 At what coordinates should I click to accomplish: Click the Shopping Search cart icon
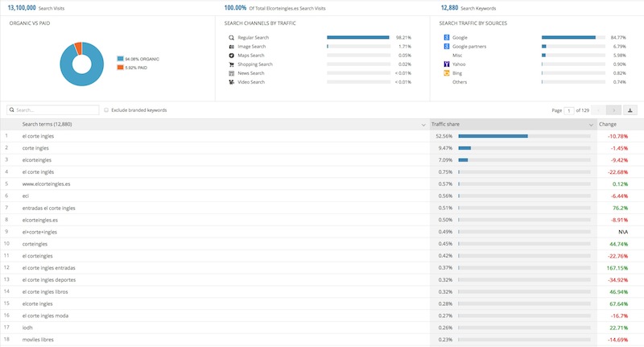[x=231, y=64]
